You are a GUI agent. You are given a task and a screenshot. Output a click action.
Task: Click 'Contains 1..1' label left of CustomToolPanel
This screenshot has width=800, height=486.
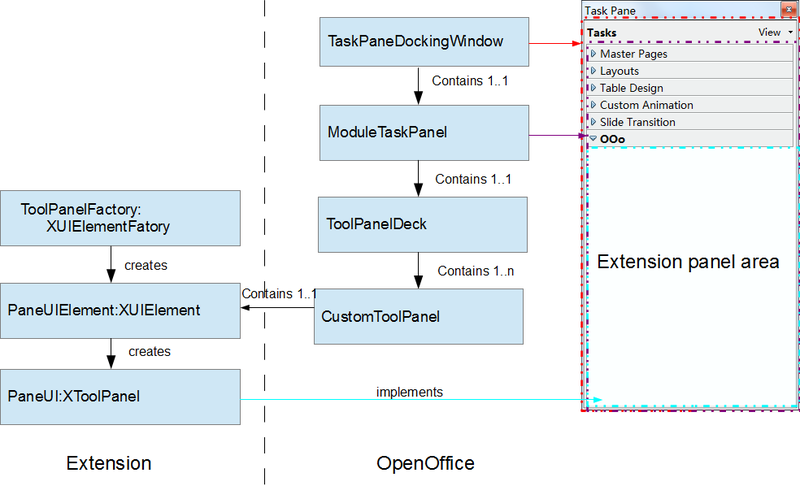pyautogui.click(x=279, y=294)
